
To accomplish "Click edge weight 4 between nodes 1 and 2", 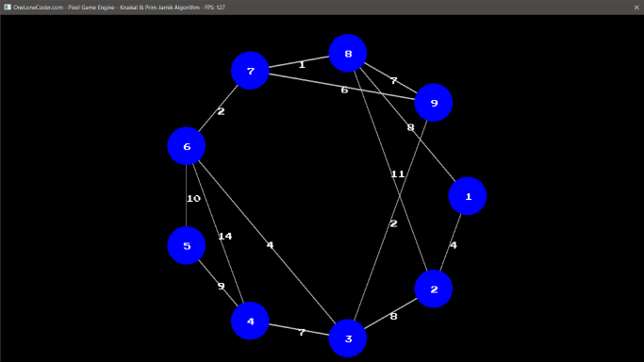I will 454,245.
